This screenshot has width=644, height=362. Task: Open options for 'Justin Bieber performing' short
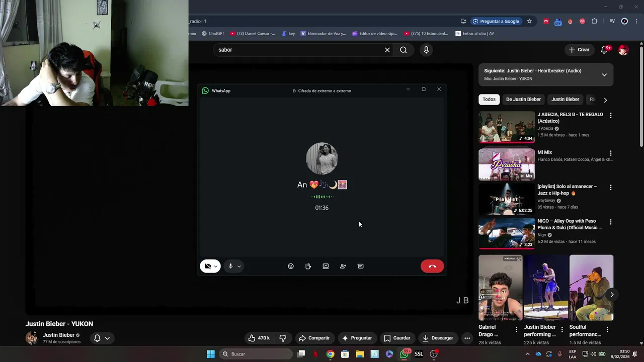(561, 330)
